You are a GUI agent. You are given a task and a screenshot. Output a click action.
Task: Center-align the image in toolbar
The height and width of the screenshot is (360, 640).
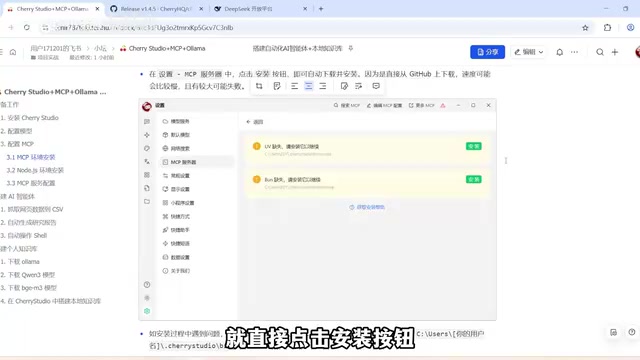[x=309, y=86]
